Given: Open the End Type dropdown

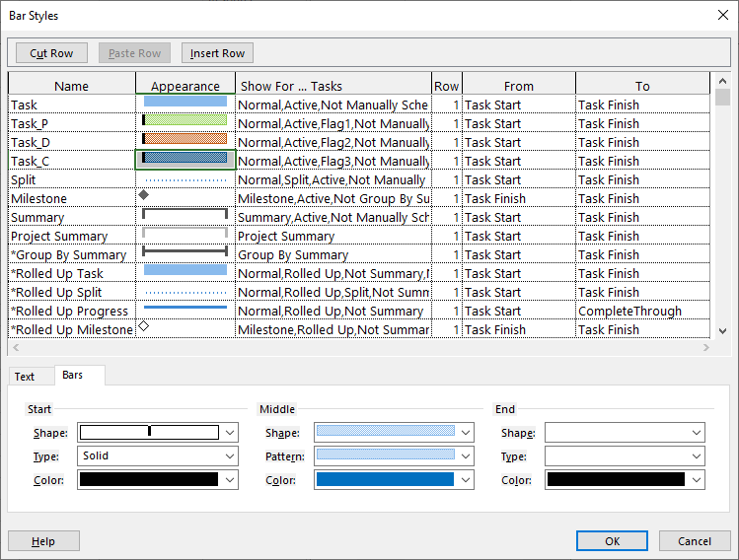Looking at the screenshot, I should click(625, 455).
